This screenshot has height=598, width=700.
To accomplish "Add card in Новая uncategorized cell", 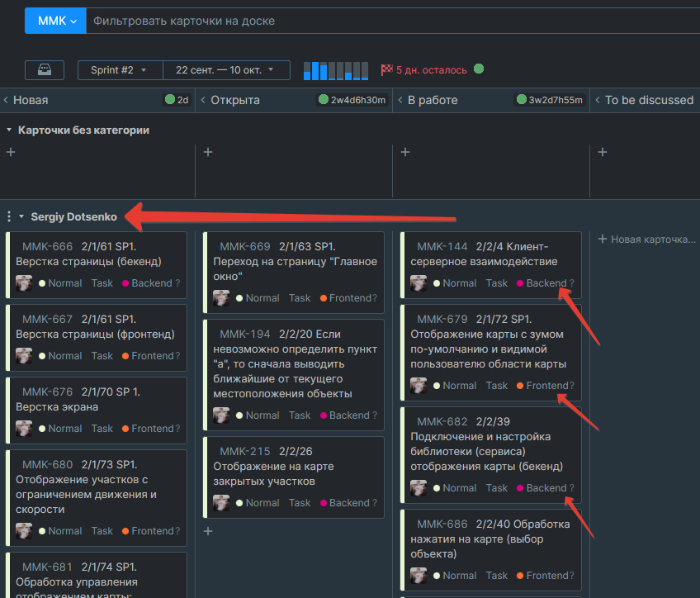I will (11, 152).
